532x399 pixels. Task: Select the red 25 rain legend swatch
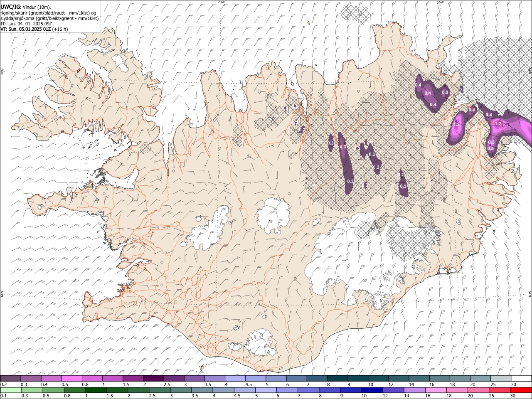tap(499, 390)
